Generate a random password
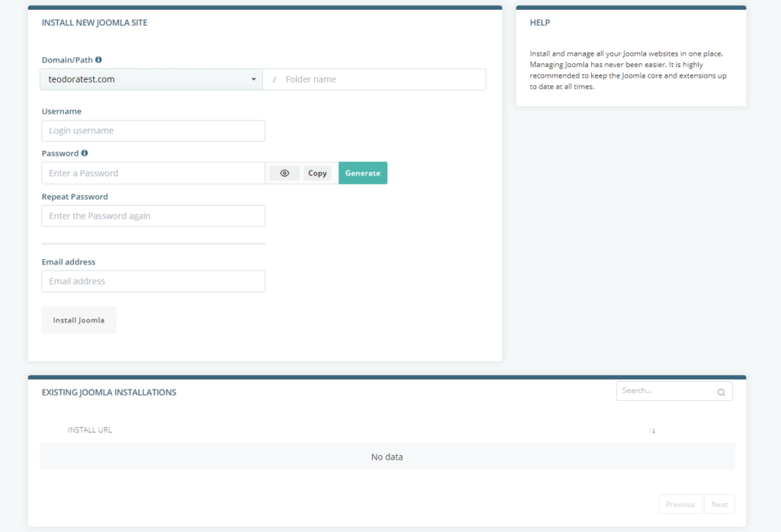781x532 pixels. click(362, 173)
